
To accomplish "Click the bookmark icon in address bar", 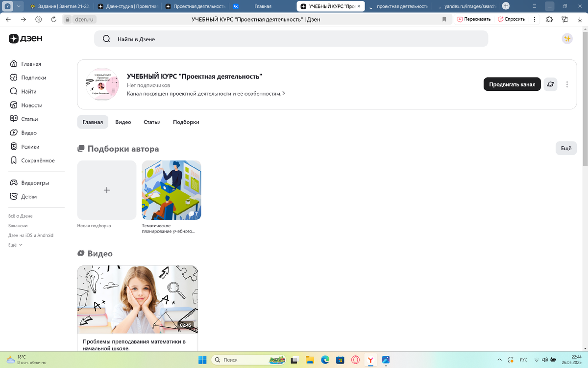I will (x=444, y=19).
